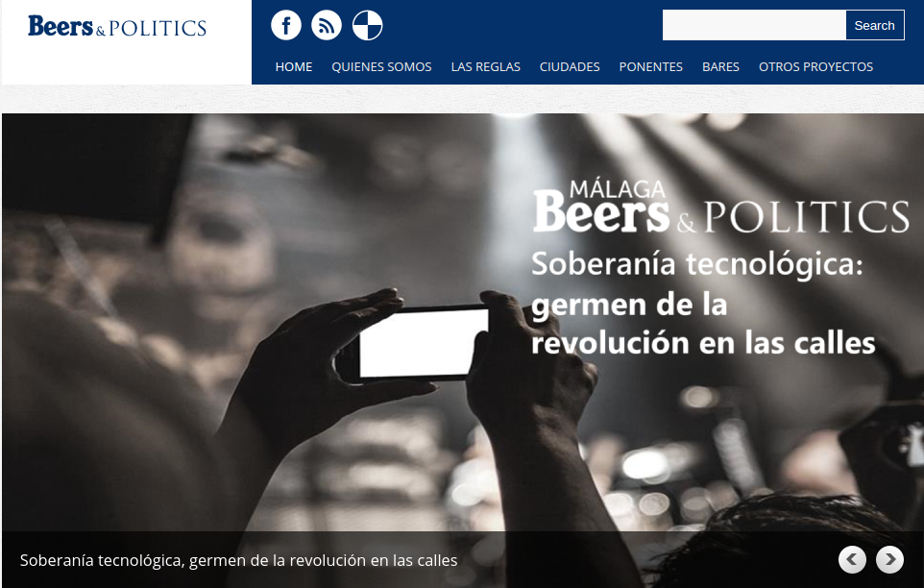Focus the search text field

pyautogui.click(x=754, y=25)
